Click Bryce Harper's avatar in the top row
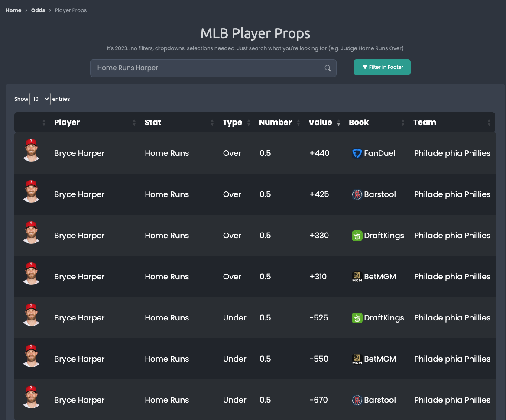This screenshot has width=506, height=420. coord(31,151)
